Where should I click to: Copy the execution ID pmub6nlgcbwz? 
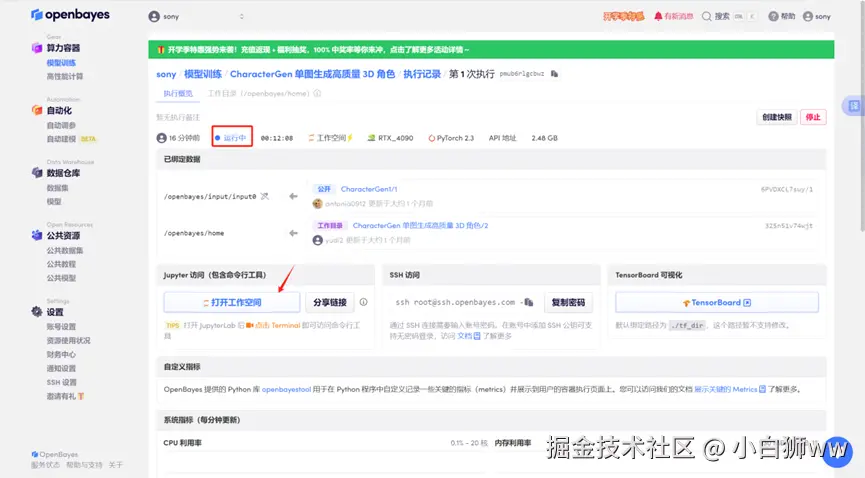click(554, 74)
